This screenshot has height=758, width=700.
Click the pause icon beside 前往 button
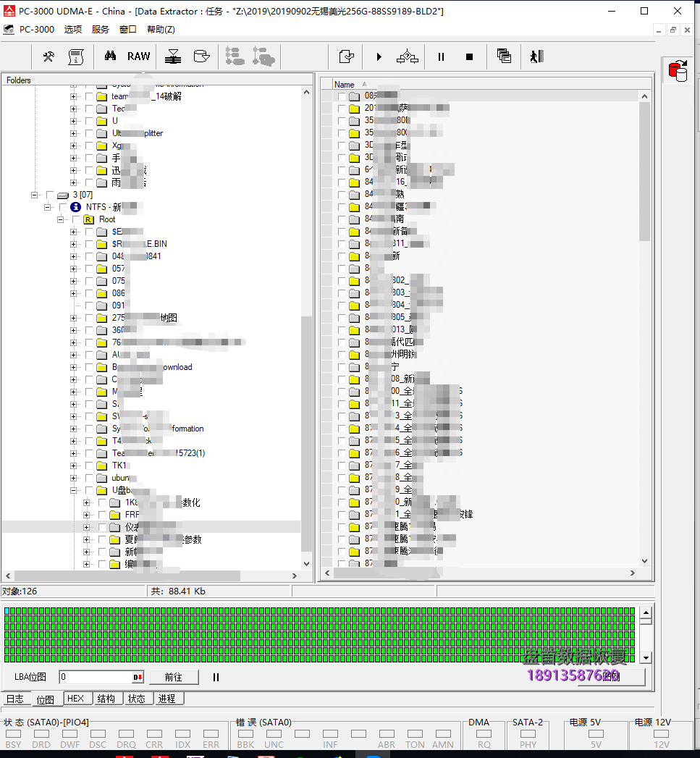(x=216, y=677)
